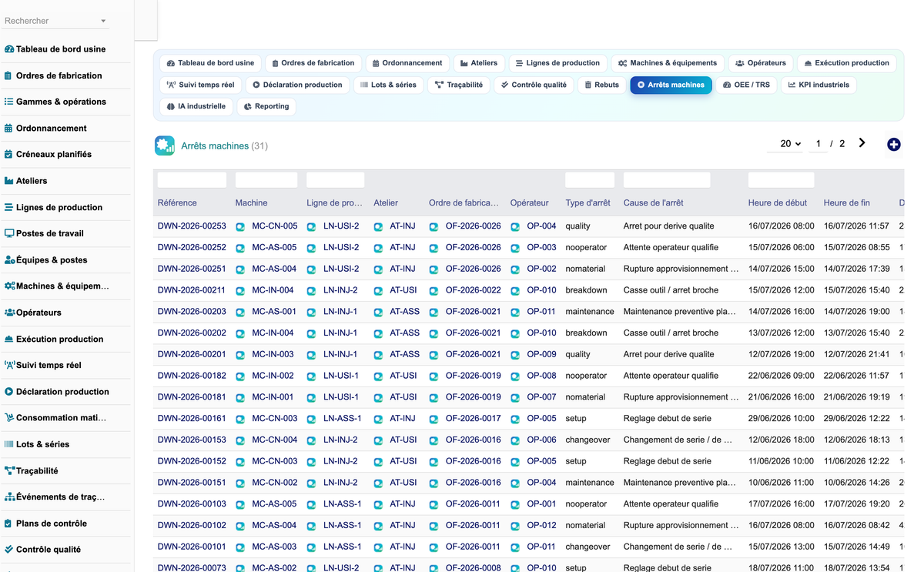Open machine icon beside MC-CN-005

coord(240,227)
